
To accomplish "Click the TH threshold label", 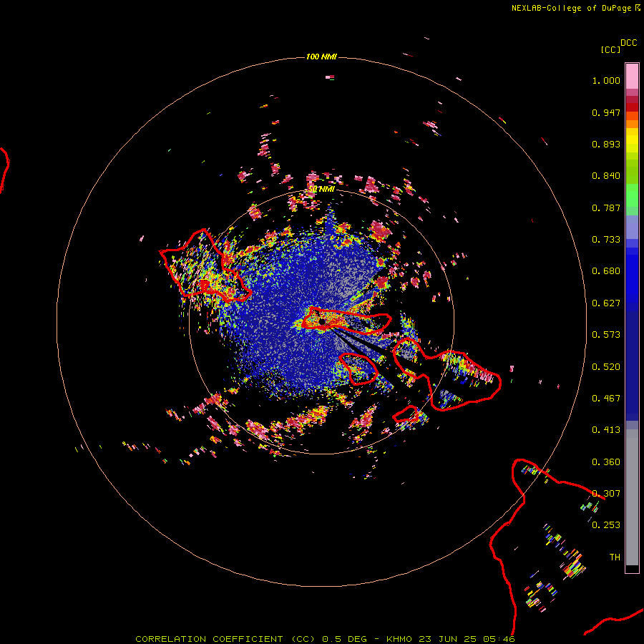I will pyautogui.click(x=615, y=557).
